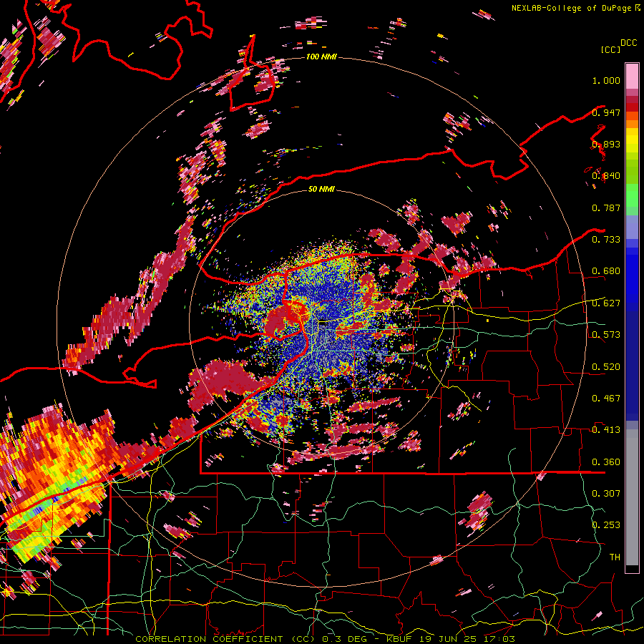The width and height of the screenshot is (644, 644).
Task: Click the 0.840 color scale value
Action: click(606, 176)
